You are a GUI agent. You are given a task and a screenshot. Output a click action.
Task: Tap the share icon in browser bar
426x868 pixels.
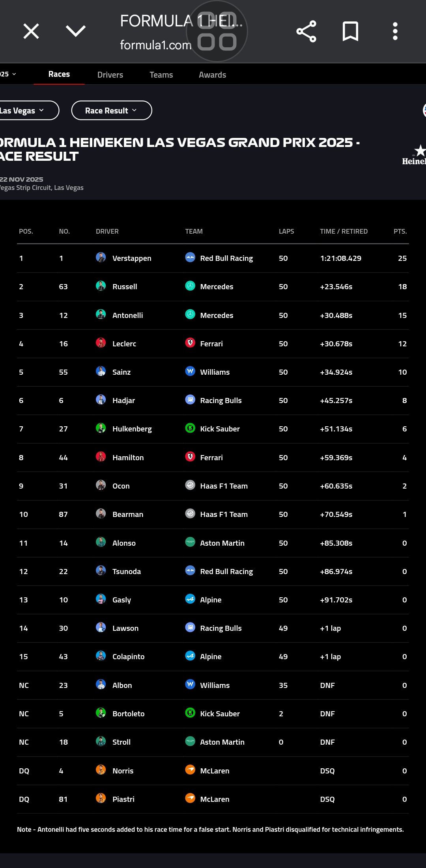tap(306, 32)
